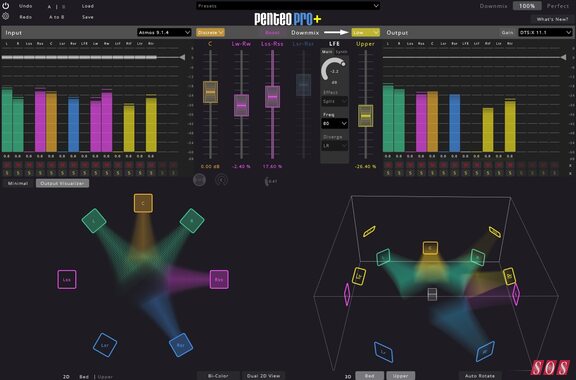Open the DTS:X 11.1 output format dropdown

pos(545,32)
